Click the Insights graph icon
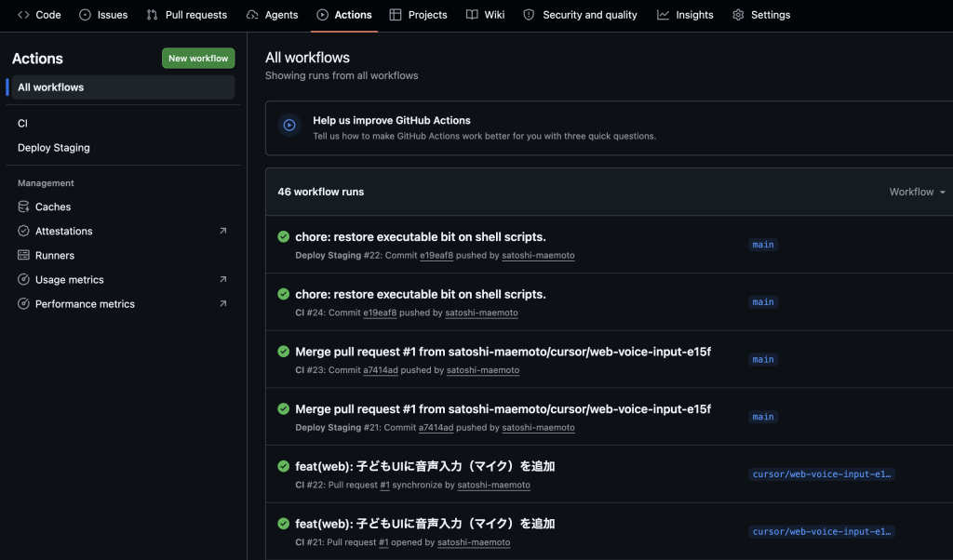Screen dimensions: 953x560 tap(663, 15)
